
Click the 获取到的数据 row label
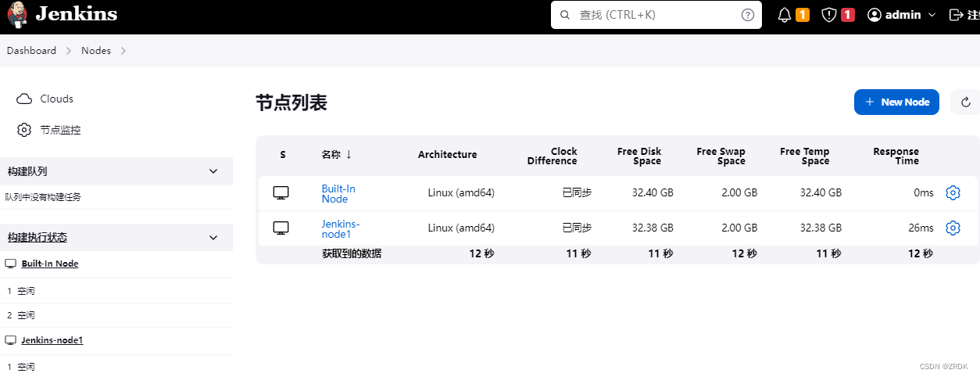tap(352, 254)
